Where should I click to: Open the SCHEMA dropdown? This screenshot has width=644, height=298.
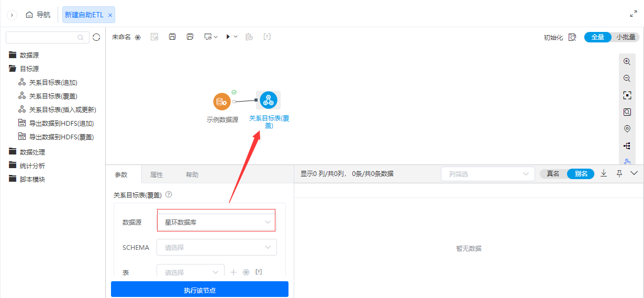point(217,247)
